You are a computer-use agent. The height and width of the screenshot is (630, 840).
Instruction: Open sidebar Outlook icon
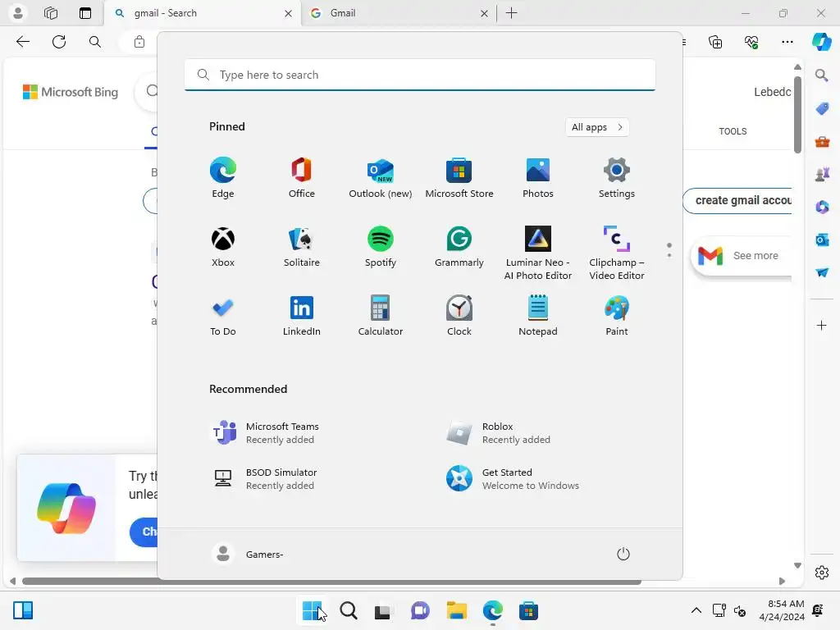[x=822, y=240]
